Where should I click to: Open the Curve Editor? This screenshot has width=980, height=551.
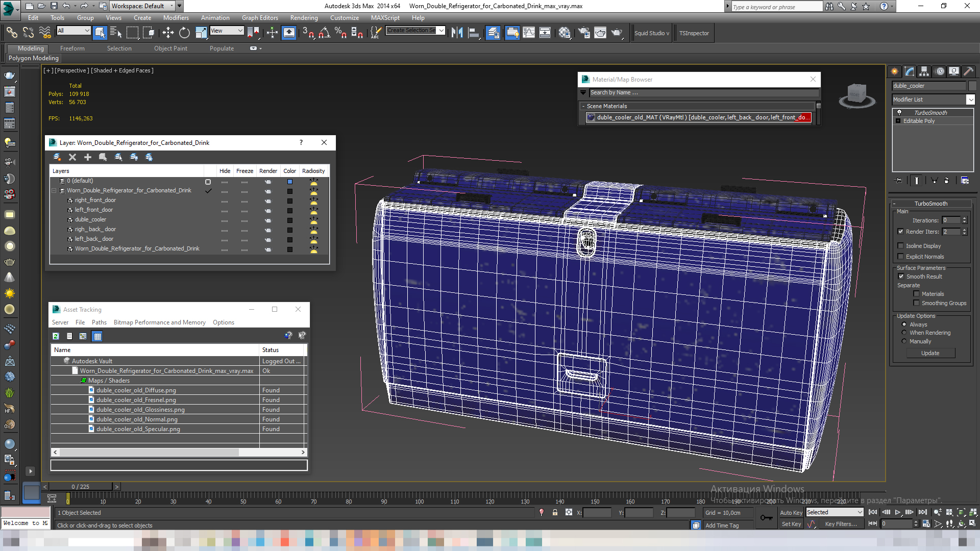click(x=529, y=33)
